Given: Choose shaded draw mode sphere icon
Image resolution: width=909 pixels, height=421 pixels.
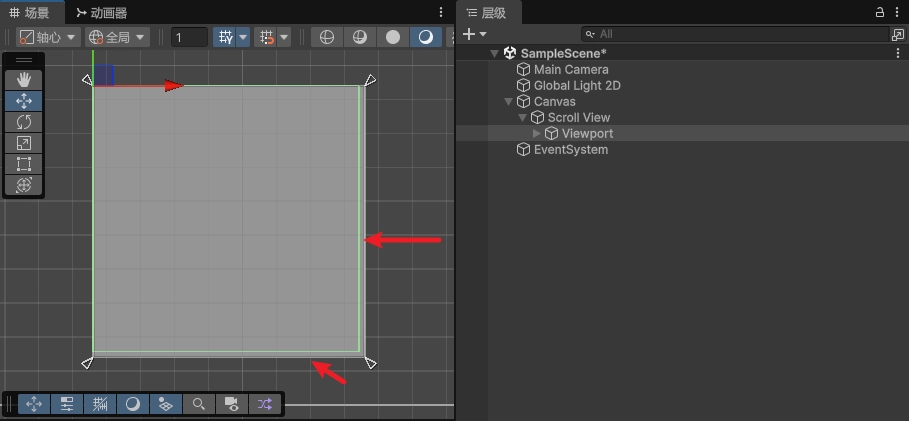Looking at the screenshot, I should [x=426, y=38].
